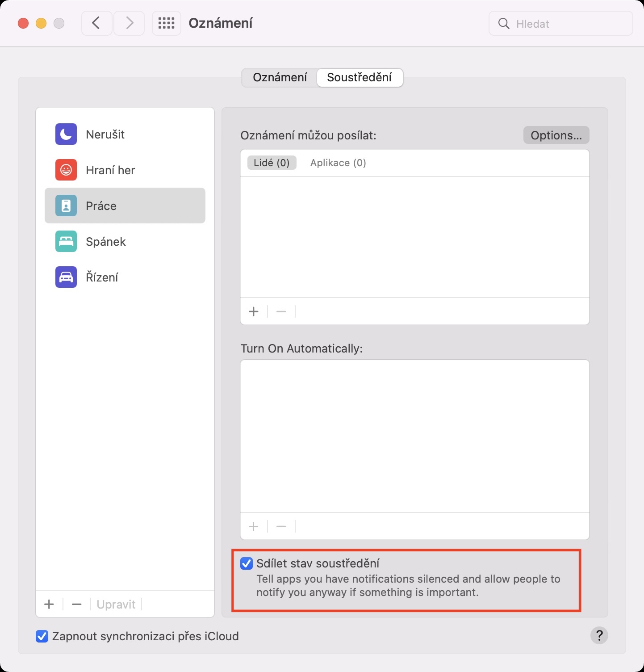Select the Aplikace (0) tab

[338, 163]
